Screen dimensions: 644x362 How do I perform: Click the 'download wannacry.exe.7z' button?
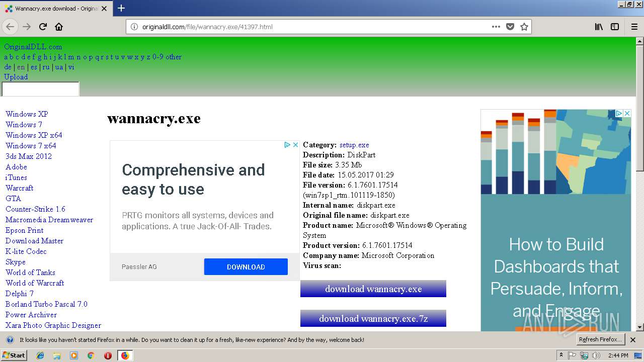point(373,318)
